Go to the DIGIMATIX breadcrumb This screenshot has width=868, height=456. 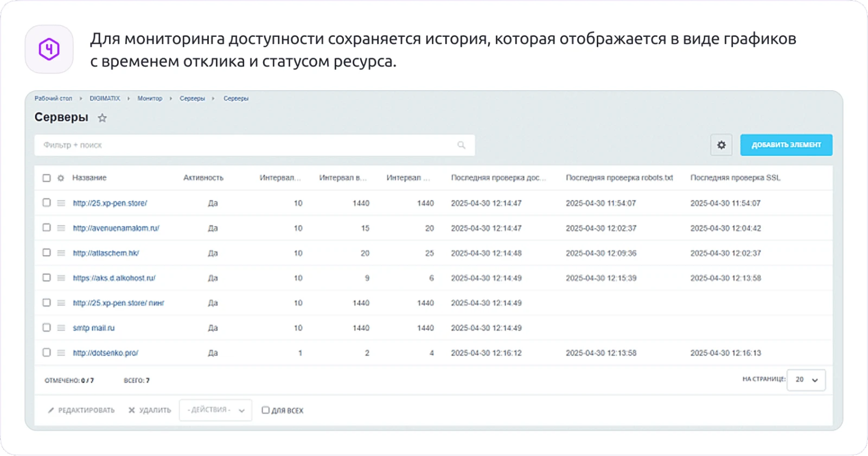point(105,99)
